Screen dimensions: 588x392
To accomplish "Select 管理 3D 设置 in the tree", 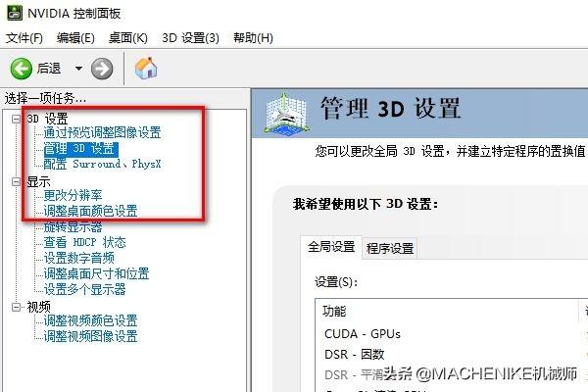I will pyautogui.click(x=80, y=149).
